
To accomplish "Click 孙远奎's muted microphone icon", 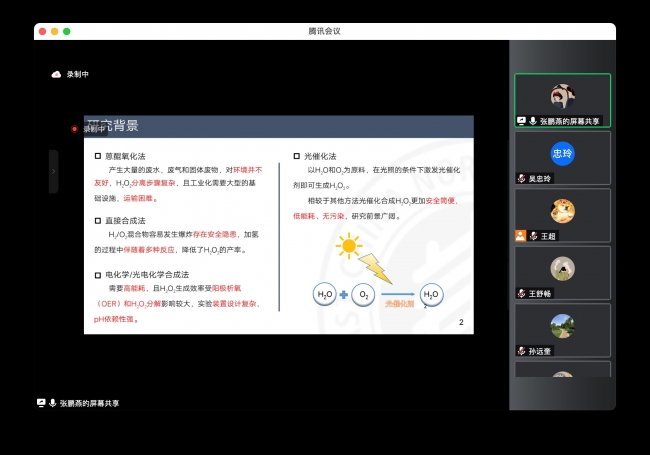I will (x=521, y=351).
